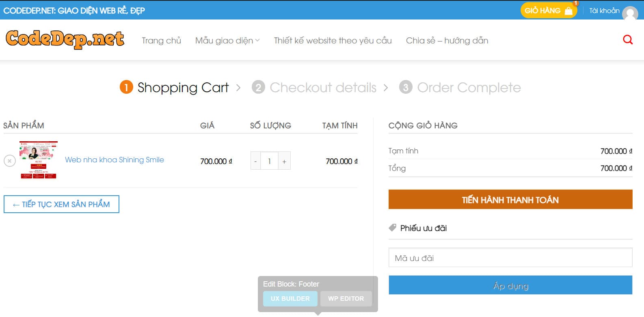Click the Phiếu ưu đãi tag icon
This screenshot has height=317, width=644.
click(392, 228)
